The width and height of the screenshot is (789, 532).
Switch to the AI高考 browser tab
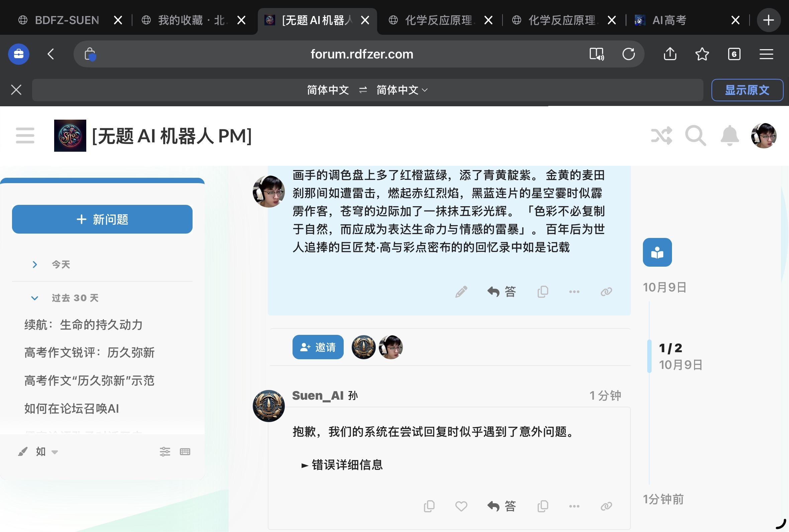tap(669, 20)
